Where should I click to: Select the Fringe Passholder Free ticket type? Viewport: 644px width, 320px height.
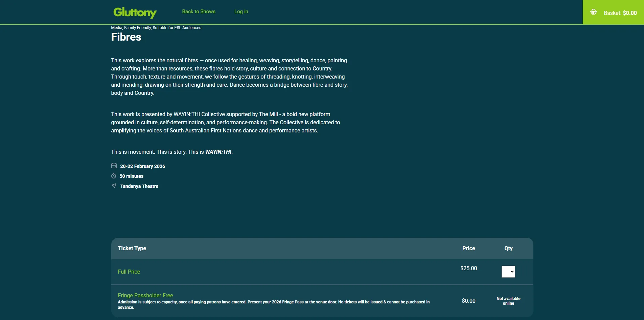click(145, 295)
